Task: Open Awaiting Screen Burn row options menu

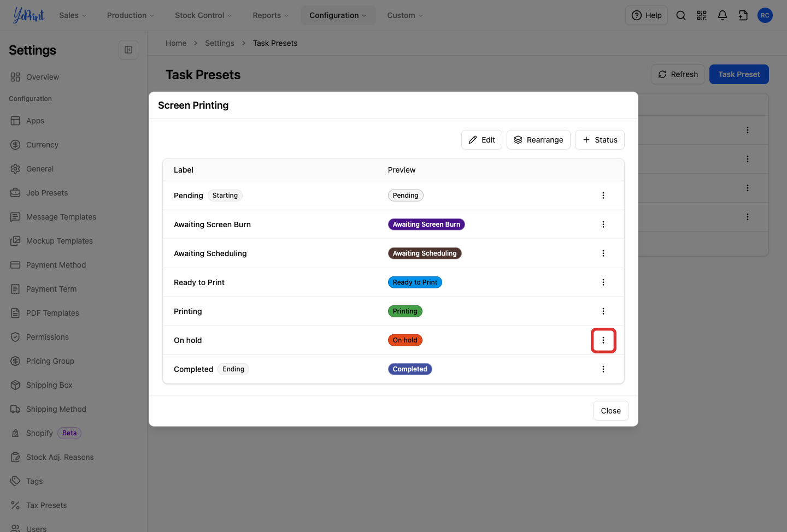Action: (603, 224)
